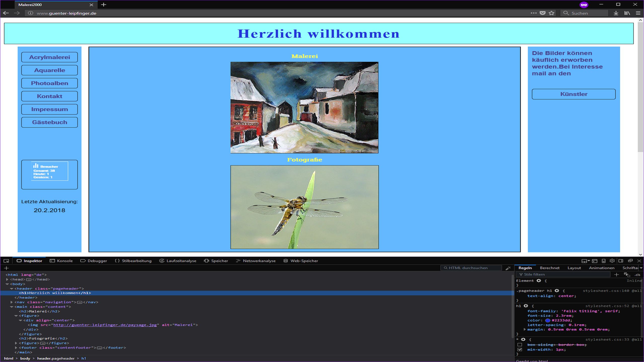The image size is (644, 362).
Task: Switch to the Konsole tab
Action: point(61,261)
